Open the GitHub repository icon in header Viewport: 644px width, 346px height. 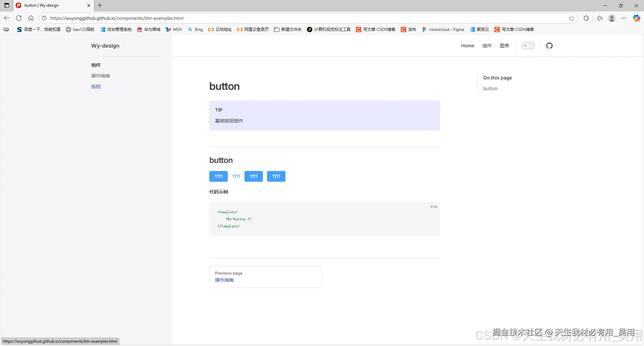[x=549, y=46]
